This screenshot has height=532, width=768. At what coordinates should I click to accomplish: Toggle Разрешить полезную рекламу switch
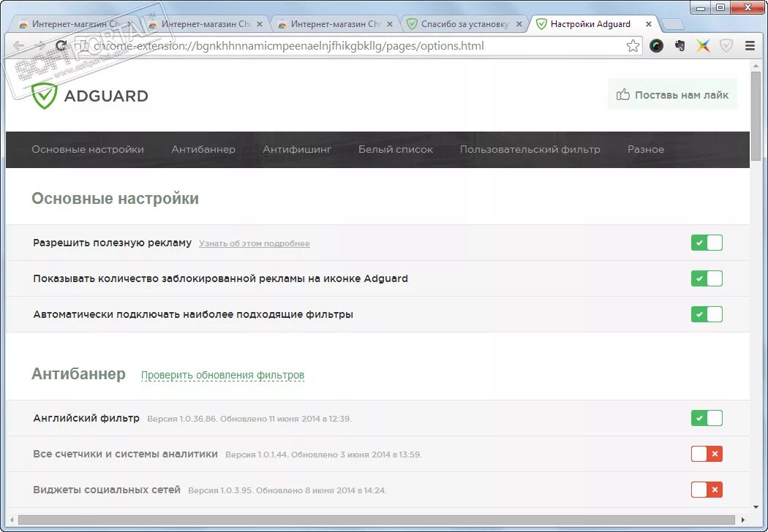(707, 243)
